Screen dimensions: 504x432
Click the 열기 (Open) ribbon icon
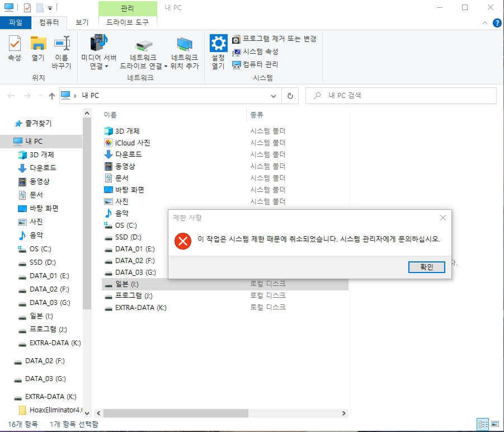[x=38, y=44]
